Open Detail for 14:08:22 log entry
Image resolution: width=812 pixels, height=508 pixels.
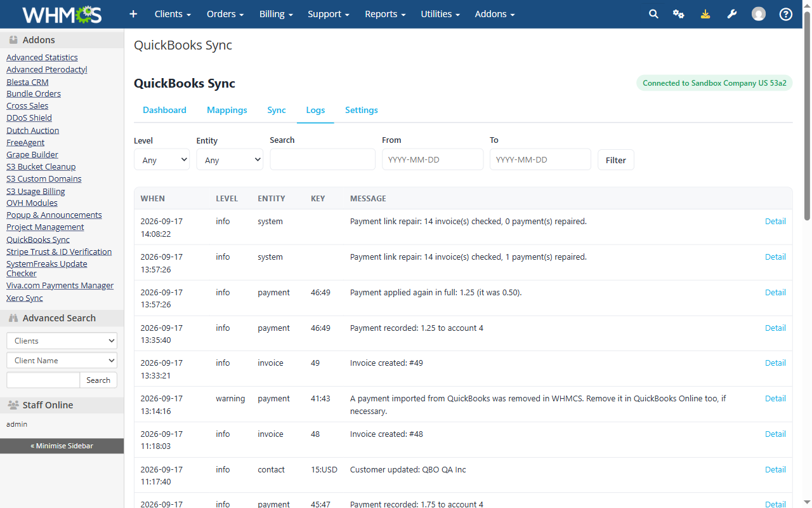pos(775,222)
